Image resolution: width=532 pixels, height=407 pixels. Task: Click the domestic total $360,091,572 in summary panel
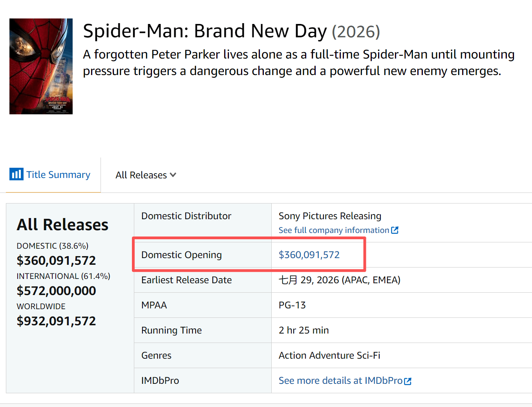(x=56, y=260)
